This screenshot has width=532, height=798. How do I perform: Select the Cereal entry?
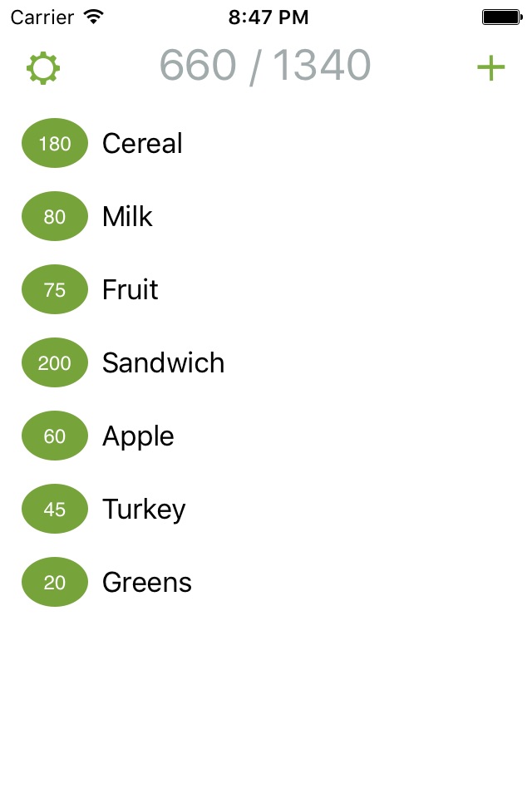click(266, 143)
